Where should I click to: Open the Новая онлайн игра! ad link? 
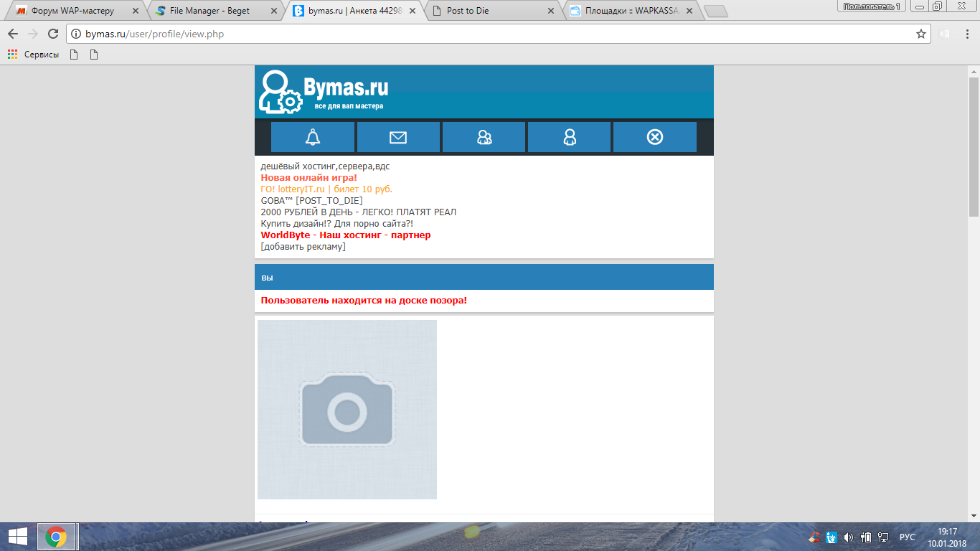coord(308,178)
